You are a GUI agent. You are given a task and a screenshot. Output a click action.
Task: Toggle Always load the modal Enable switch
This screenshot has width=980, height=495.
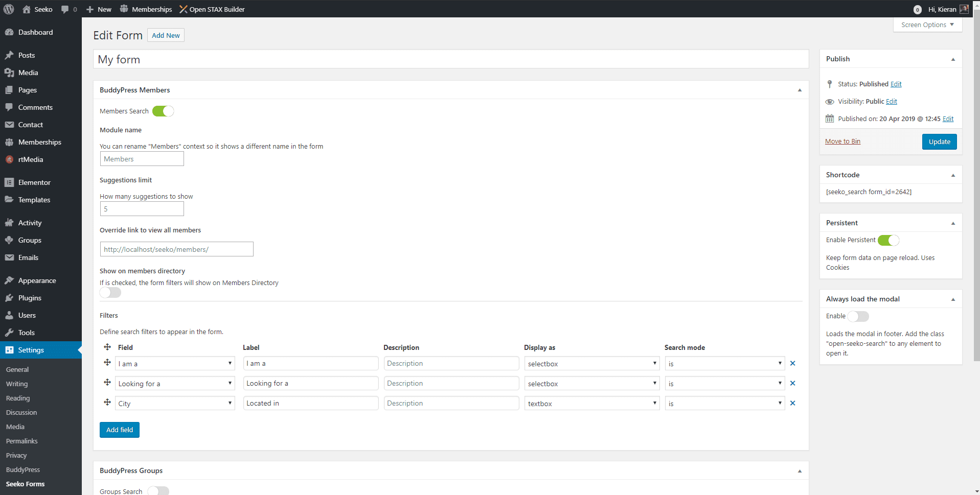click(x=858, y=316)
